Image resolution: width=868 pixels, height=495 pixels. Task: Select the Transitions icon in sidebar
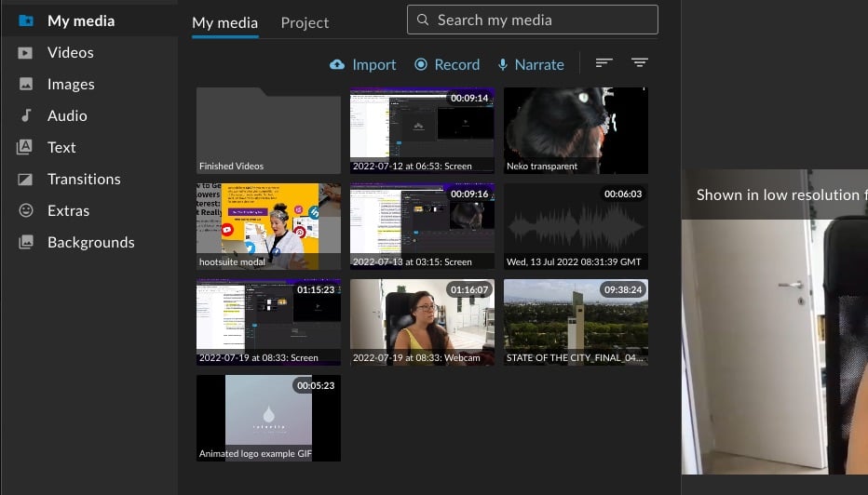click(26, 179)
